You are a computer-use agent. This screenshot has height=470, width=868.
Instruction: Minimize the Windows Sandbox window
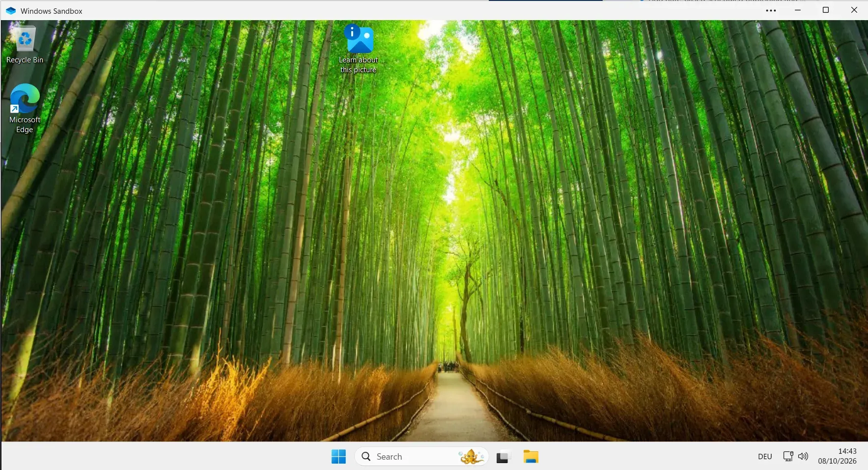tap(798, 10)
